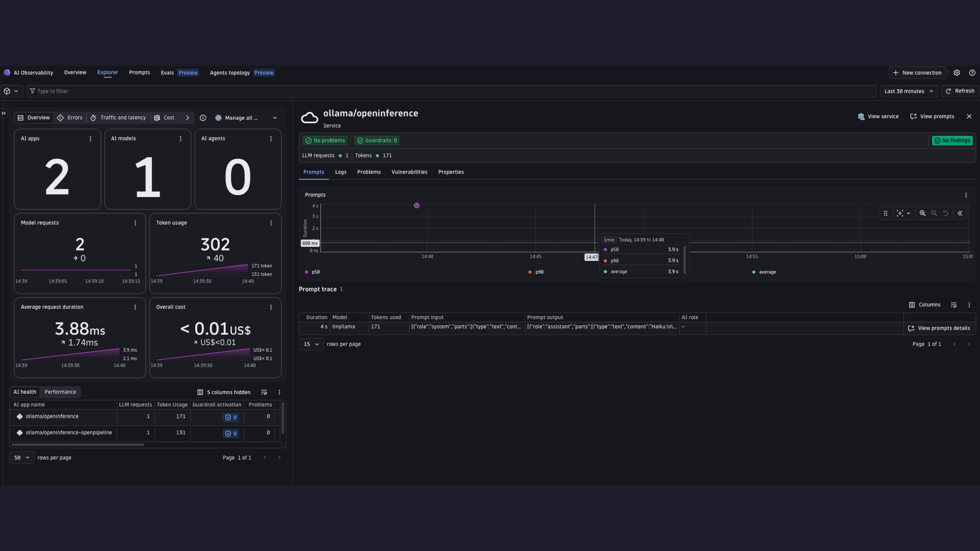Reset zoom on the Prompts chart
This screenshot has width=980, height=551.
pos(946,214)
